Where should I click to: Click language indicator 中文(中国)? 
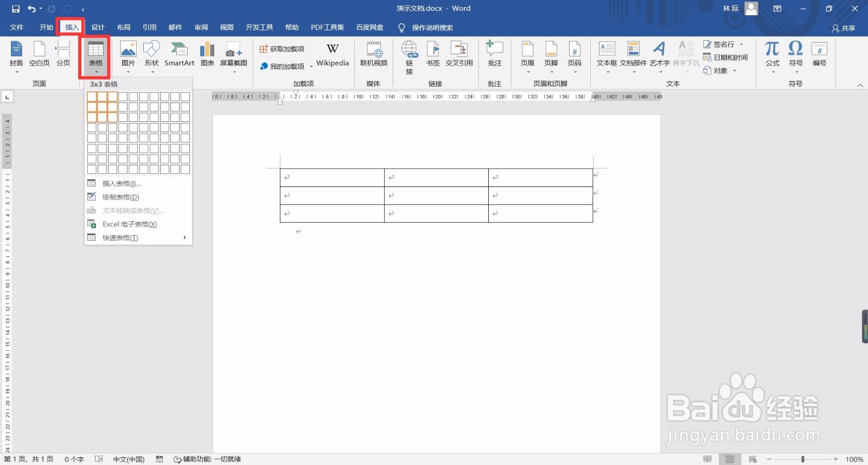point(129,460)
